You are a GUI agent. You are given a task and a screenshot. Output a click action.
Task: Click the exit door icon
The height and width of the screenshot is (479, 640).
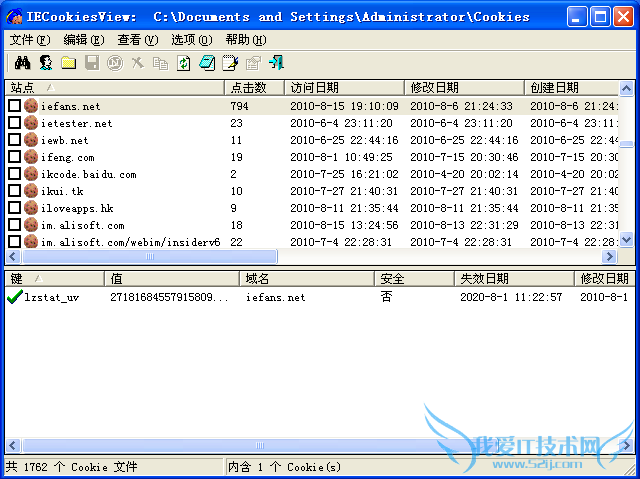pos(276,63)
